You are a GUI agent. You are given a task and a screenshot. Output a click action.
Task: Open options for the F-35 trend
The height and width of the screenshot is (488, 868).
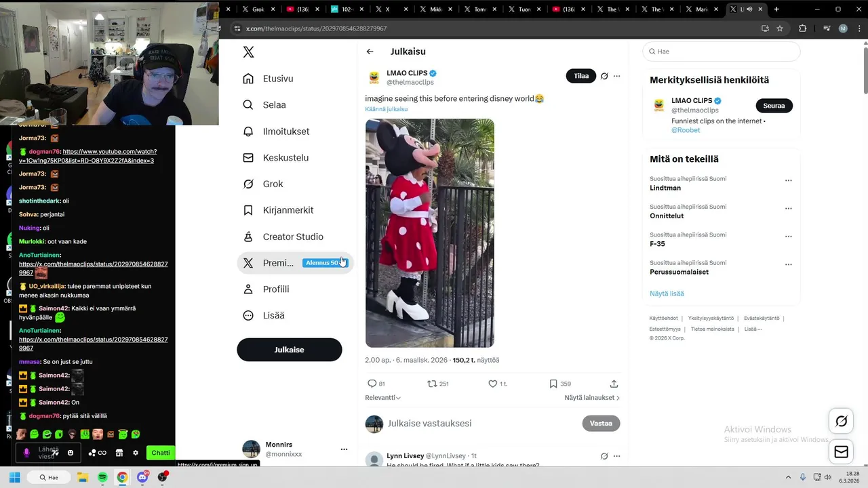click(789, 237)
